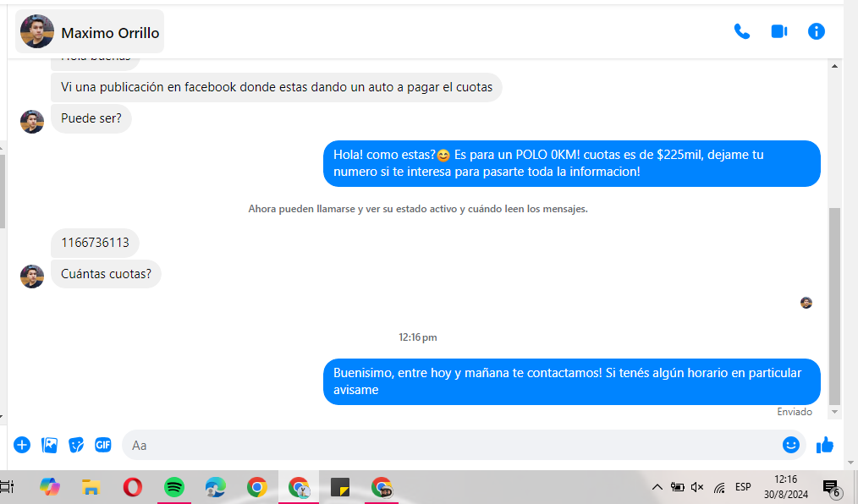Start a voice call with Maximo

(x=741, y=31)
